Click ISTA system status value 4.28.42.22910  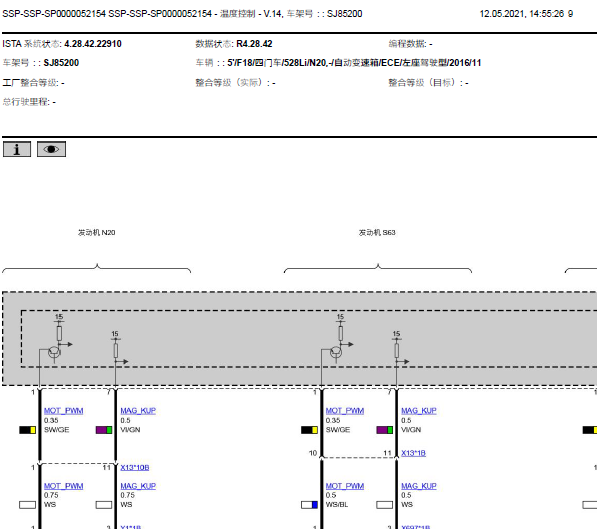(93, 44)
